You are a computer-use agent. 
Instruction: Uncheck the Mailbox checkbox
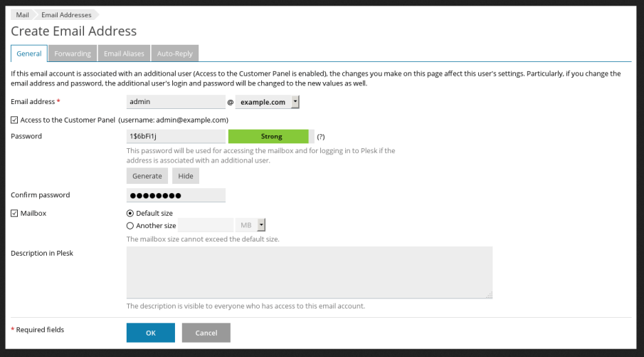(x=15, y=213)
